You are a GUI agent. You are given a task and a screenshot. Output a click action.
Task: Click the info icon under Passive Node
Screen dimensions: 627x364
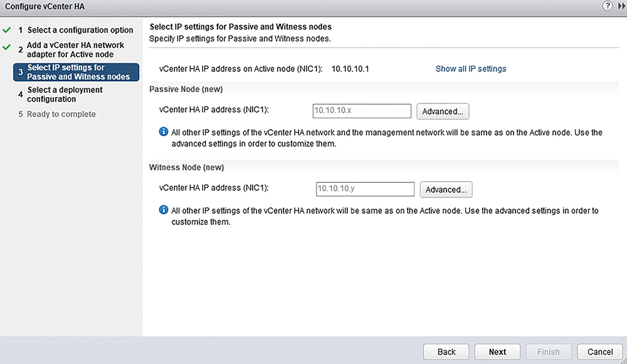164,132
